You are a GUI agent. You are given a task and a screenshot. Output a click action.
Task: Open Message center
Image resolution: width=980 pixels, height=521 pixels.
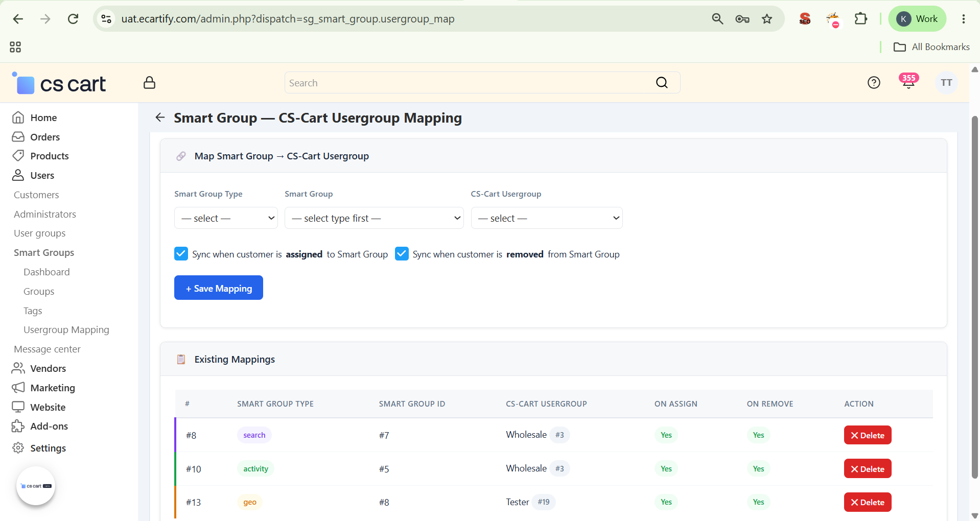pyautogui.click(x=47, y=349)
